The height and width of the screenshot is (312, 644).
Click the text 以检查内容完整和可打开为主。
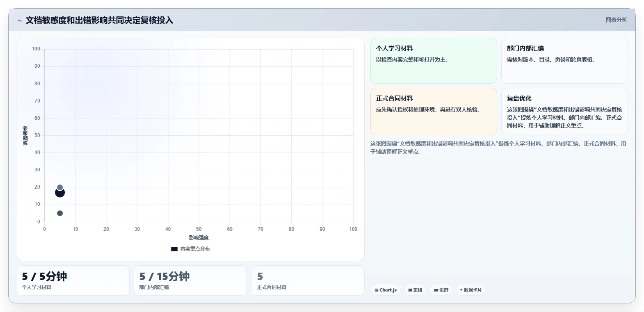(413, 59)
